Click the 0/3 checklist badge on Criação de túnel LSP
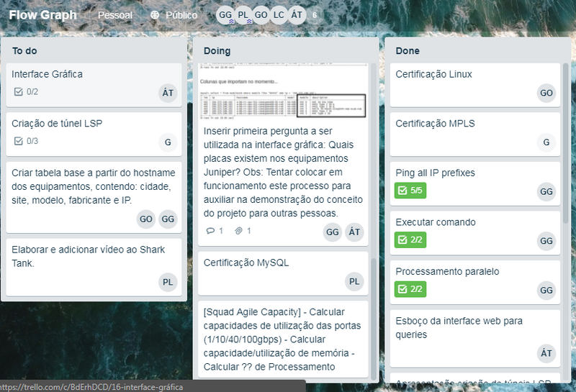This screenshot has height=392, width=576. click(x=27, y=140)
